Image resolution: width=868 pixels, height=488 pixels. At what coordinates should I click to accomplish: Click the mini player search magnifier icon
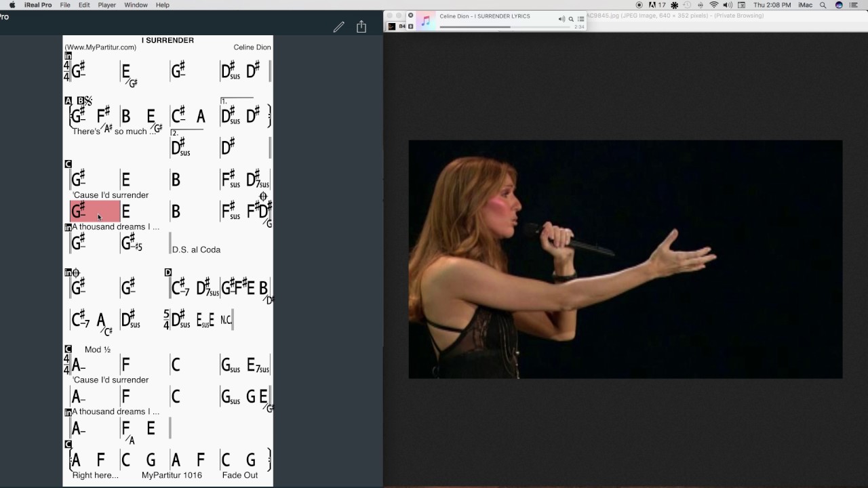tap(571, 19)
